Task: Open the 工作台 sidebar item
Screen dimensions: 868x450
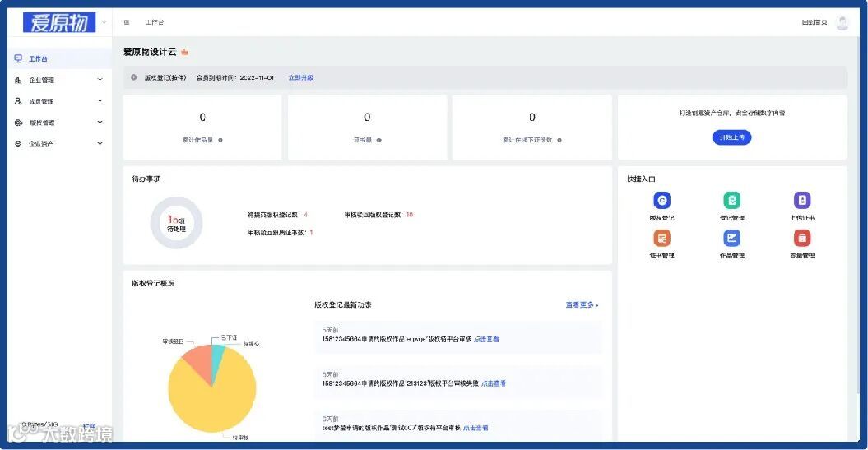Action: (x=59, y=58)
